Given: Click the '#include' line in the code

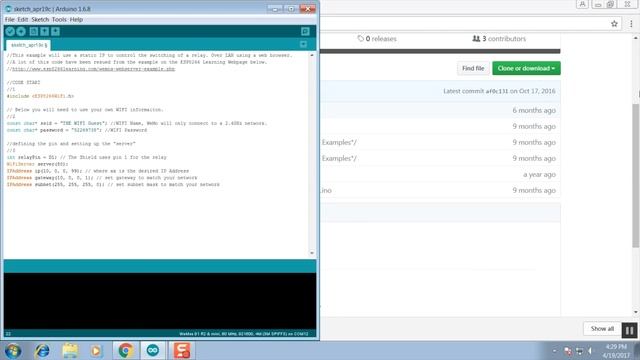Looking at the screenshot, I should point(40,96).
